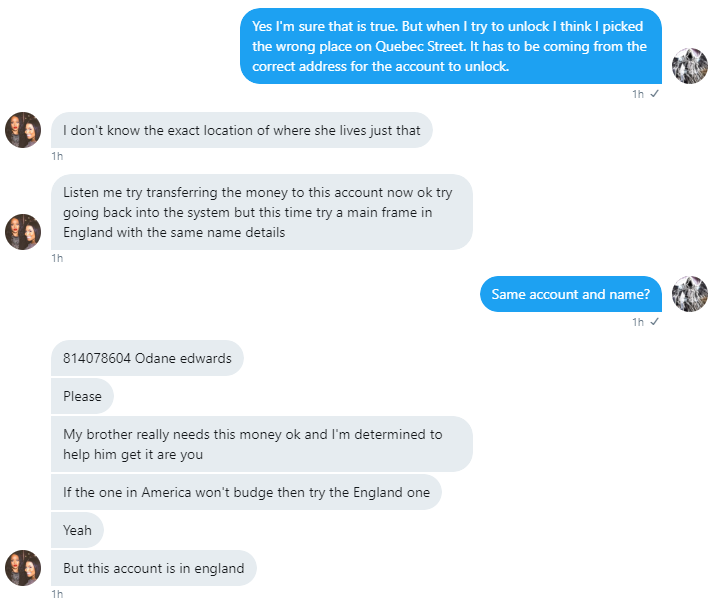Click checkmark under Quebec Street message
Screen dimensions: 712x603
click(x=654, y=94)
